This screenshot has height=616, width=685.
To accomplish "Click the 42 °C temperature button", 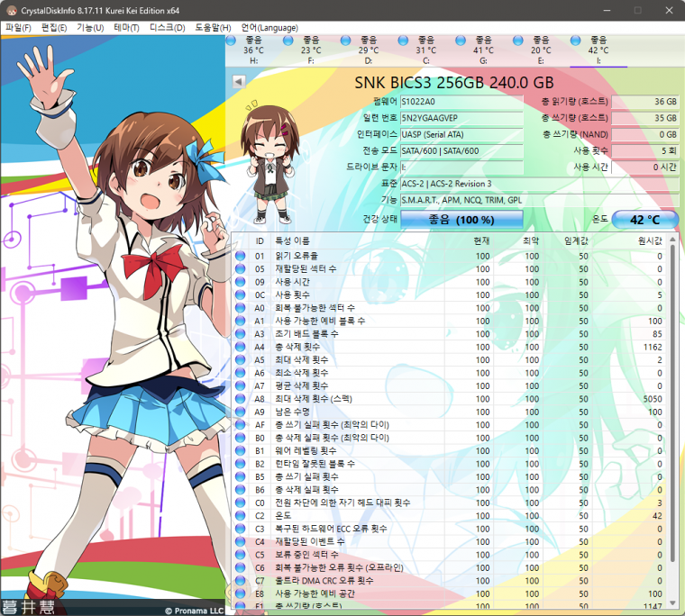I will pyautogui.click(x=644, y=219).
